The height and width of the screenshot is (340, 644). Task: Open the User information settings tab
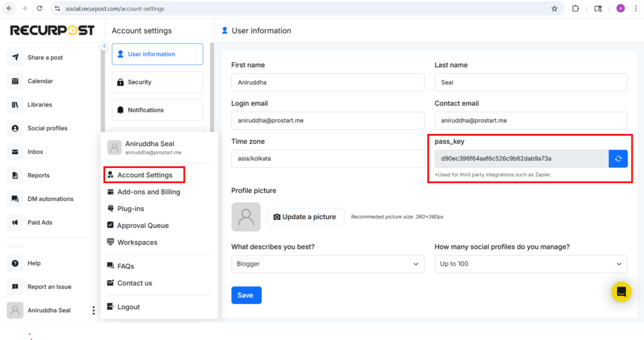pyautogui.click(x=157, y=54)
